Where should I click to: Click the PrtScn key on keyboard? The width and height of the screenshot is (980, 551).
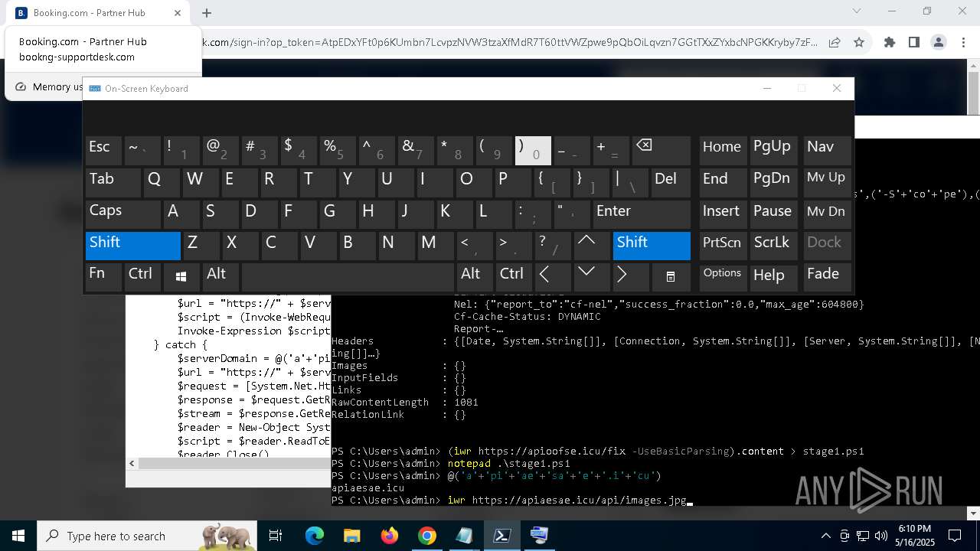pyautogui.click(x=723, y=245)
